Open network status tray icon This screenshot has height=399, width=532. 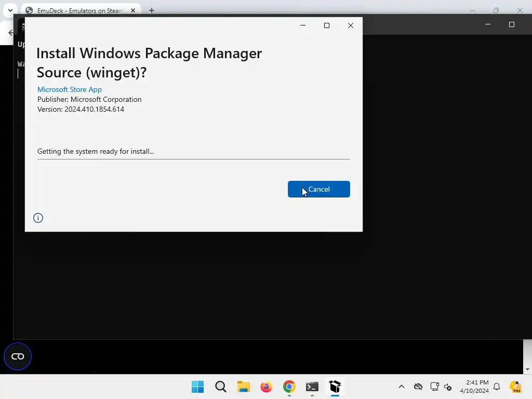tap(435, 387)
